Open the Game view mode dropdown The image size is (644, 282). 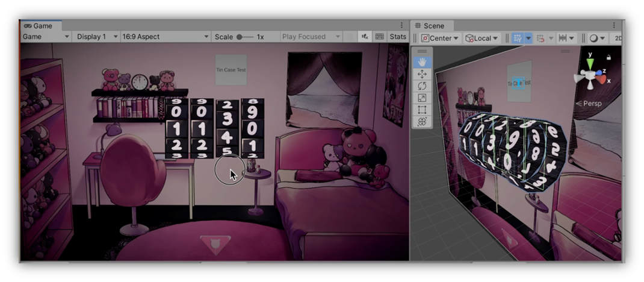coord(46,37)
